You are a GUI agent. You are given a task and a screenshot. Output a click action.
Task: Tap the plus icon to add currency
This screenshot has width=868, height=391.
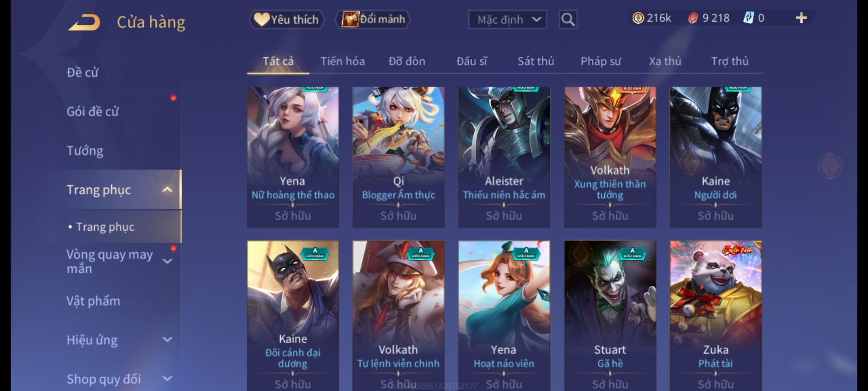(801, 18)
